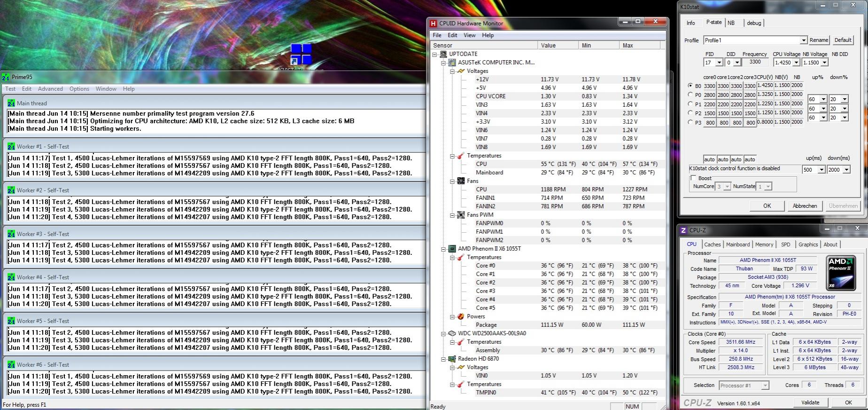Open the Options menu in Prime95

pos(79,89)
